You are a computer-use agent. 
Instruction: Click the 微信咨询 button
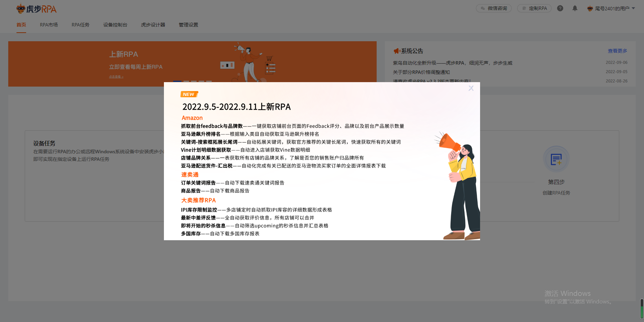[x=494, y=8]
